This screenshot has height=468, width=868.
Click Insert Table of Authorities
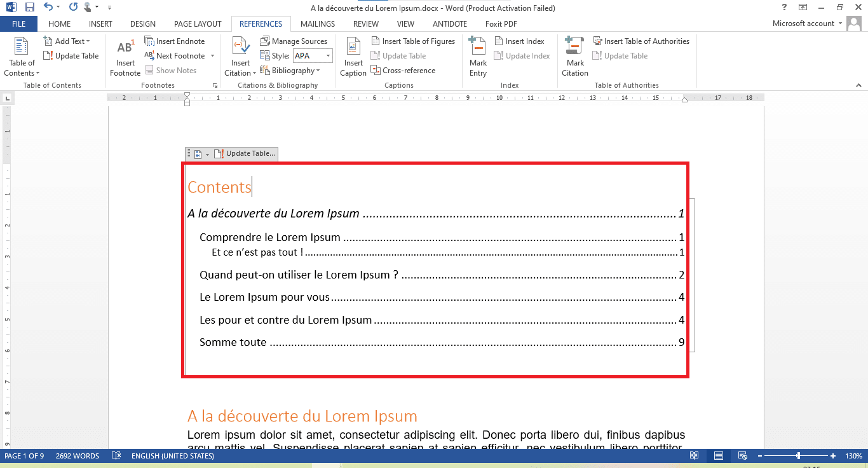(x=641, y=41)
